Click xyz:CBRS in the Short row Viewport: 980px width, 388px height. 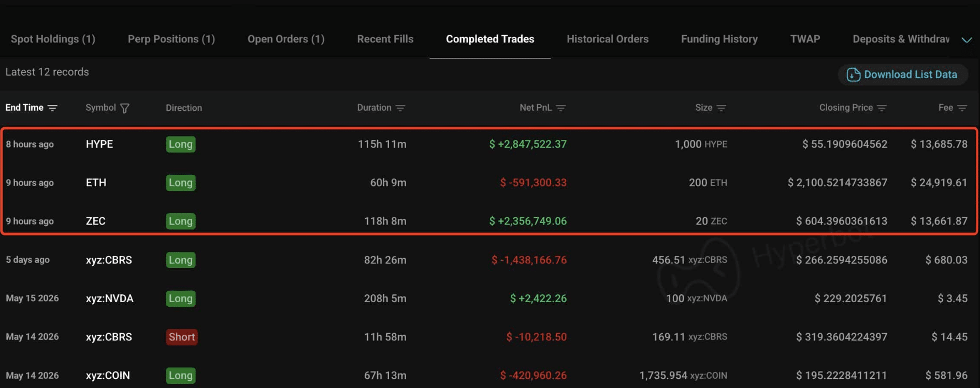(109, 337)
